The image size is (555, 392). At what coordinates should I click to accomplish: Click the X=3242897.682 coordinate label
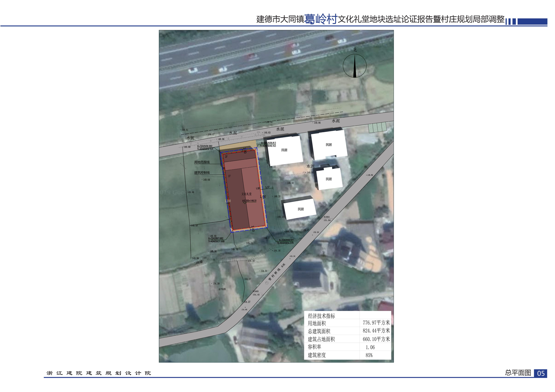pyautogui.click(x=216, y=238)
